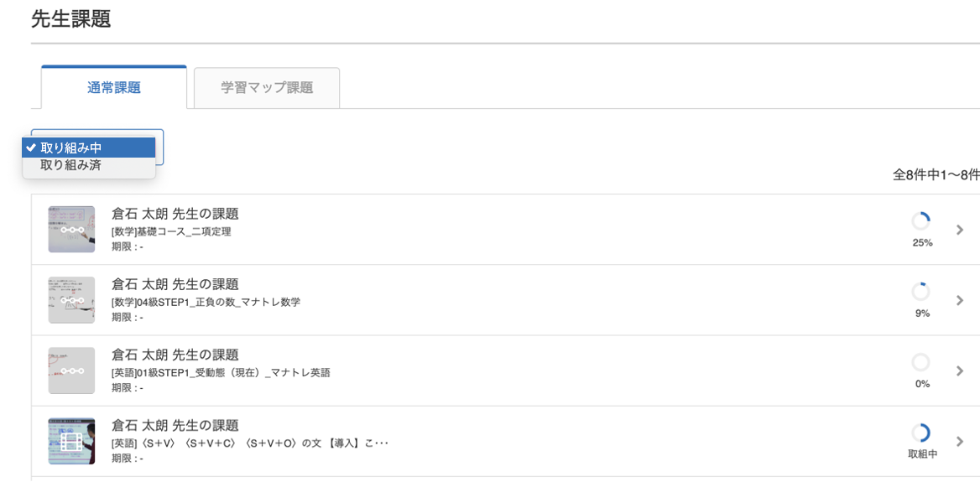
Task: Click the 25% progress circle icon
Action: click(x=920, y=221)
